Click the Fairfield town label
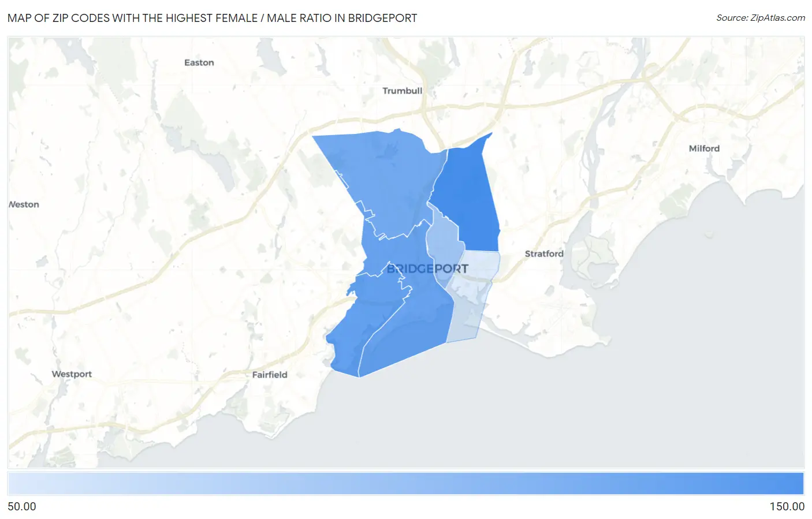 (x=270, y=375)
